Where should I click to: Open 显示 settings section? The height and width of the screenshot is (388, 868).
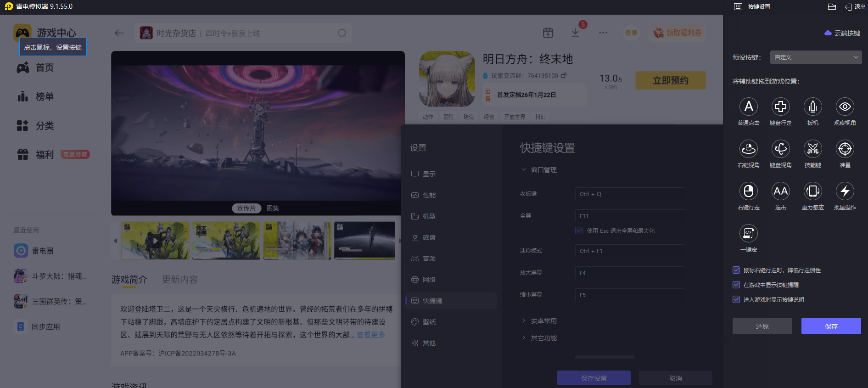[x=451, y=174]
